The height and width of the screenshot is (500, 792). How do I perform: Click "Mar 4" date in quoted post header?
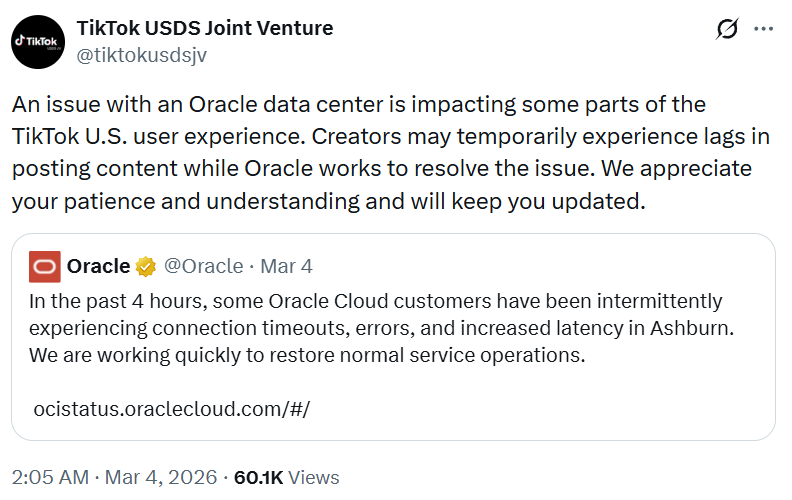point(286,266)
